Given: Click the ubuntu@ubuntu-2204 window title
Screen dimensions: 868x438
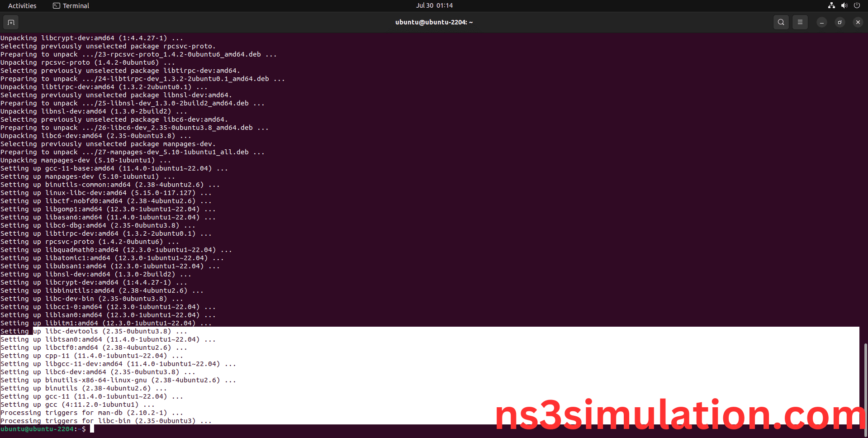Looking at the screenshot, I should (434, 22).
